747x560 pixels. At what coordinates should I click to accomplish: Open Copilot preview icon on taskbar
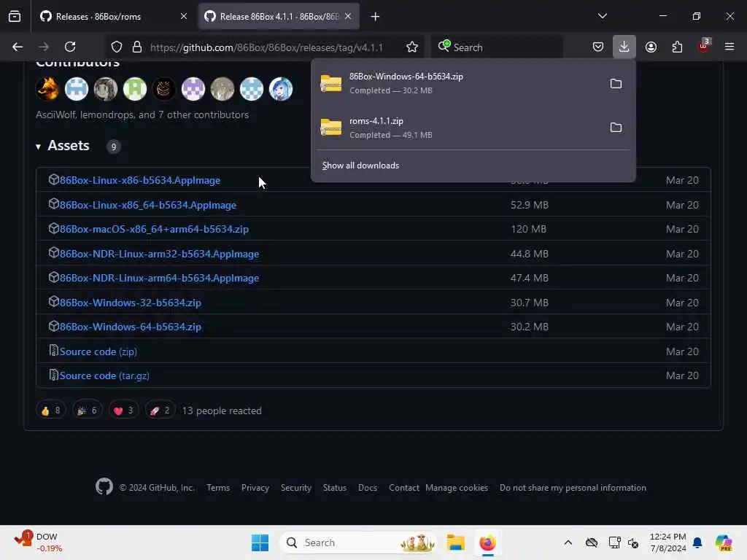click(724, 542)
